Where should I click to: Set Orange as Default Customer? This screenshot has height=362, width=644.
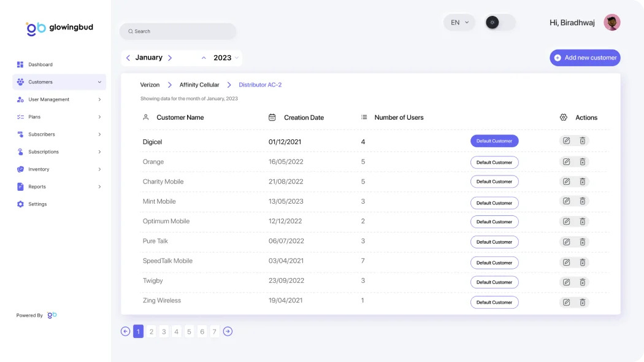pos(494,163)
